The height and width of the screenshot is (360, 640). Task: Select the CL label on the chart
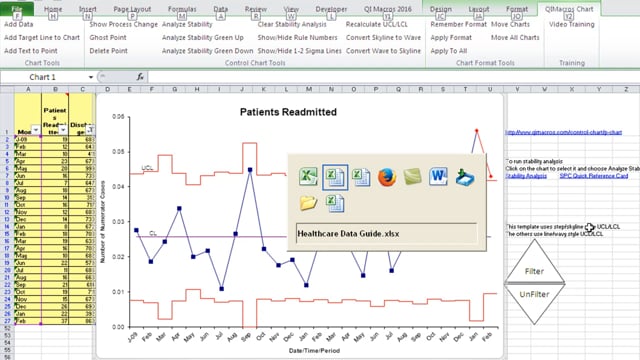(x=153, y=233)
